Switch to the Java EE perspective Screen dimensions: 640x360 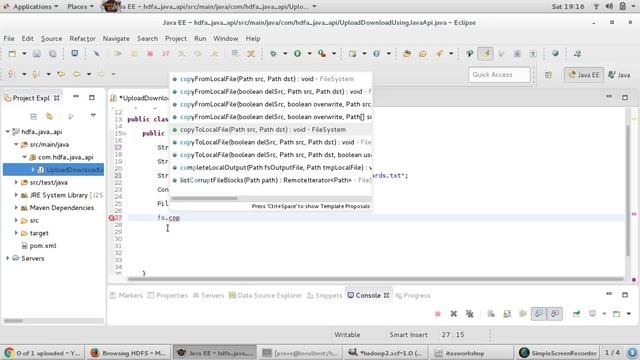(584, 75)
